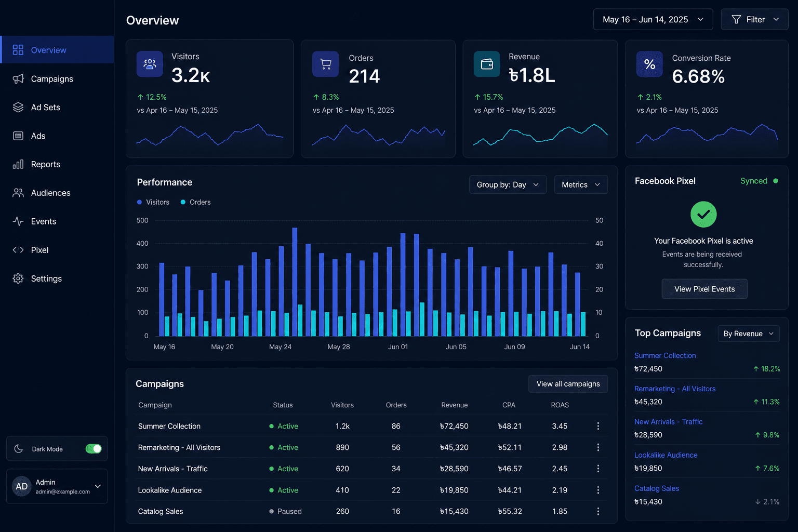
Task: Click the Conversion Rate card sparkline chart
Action: (707, 135)
